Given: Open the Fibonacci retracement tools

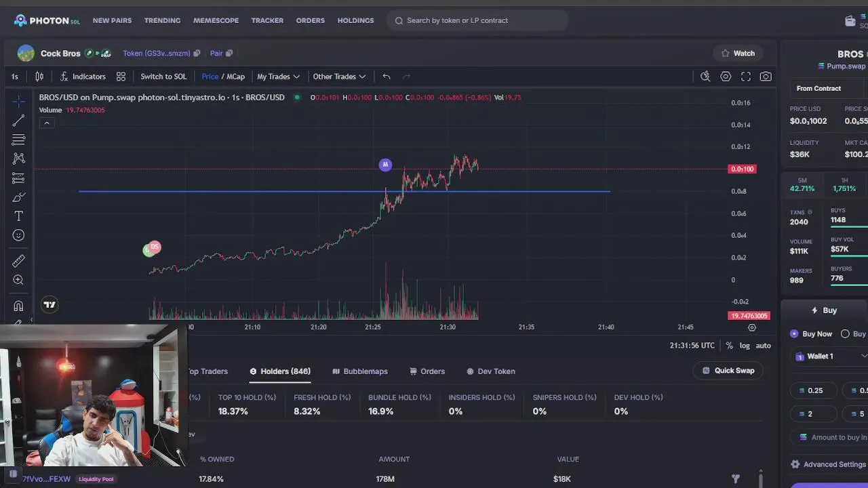Looking at the screenshot, I should pos(18,140).
